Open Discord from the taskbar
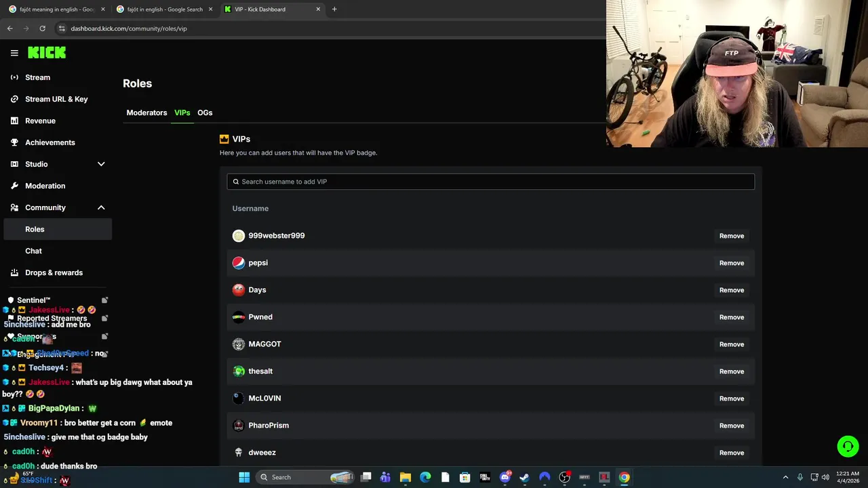The height and width of the screenshot is (488, 868). click(505, 477)
